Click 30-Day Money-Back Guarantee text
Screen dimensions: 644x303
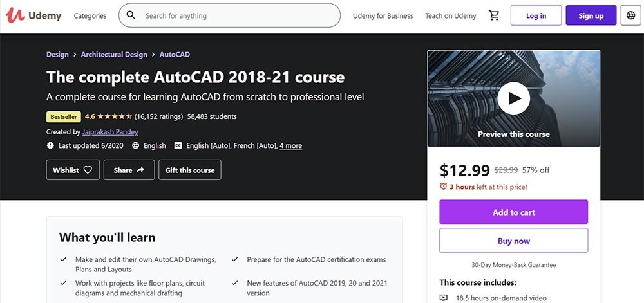coord(514,265)
